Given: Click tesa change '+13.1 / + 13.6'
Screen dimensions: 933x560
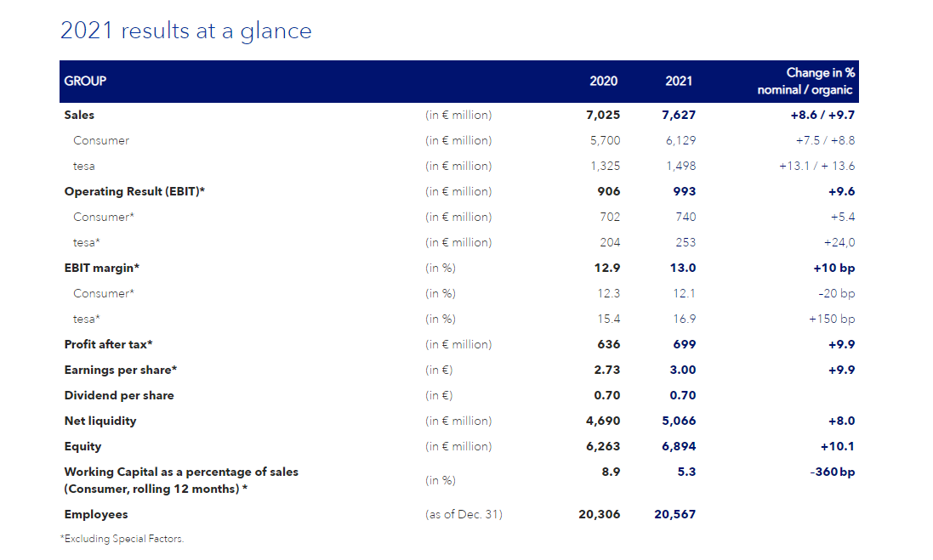Looking at the screenshot, I should click(817, 166).
